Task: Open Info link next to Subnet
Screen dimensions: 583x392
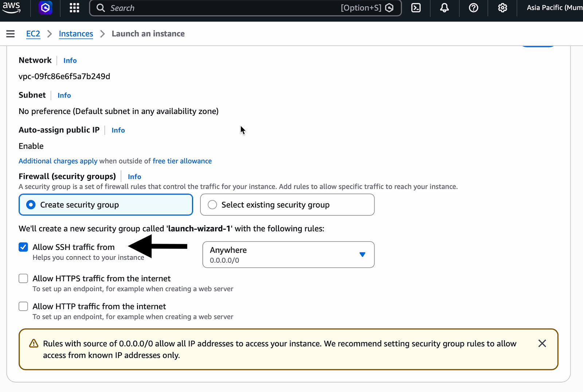Action: (64, 95)
